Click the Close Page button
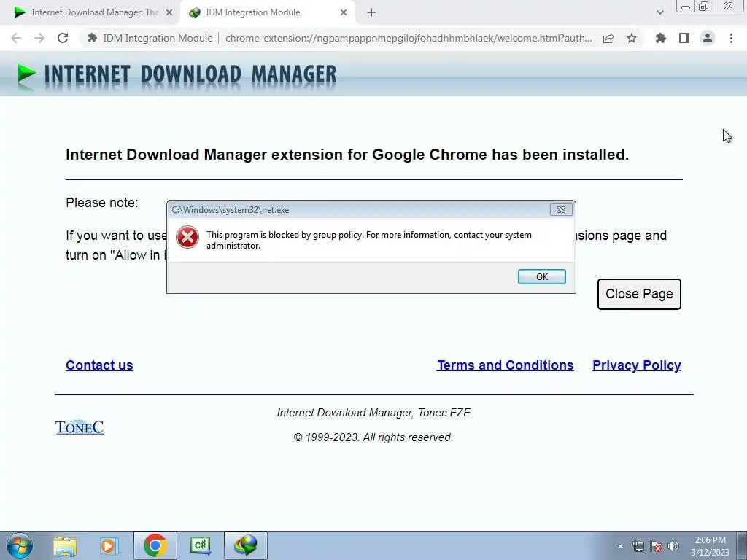The height and width of the screenshot is (560, 747). pos(639,294)
